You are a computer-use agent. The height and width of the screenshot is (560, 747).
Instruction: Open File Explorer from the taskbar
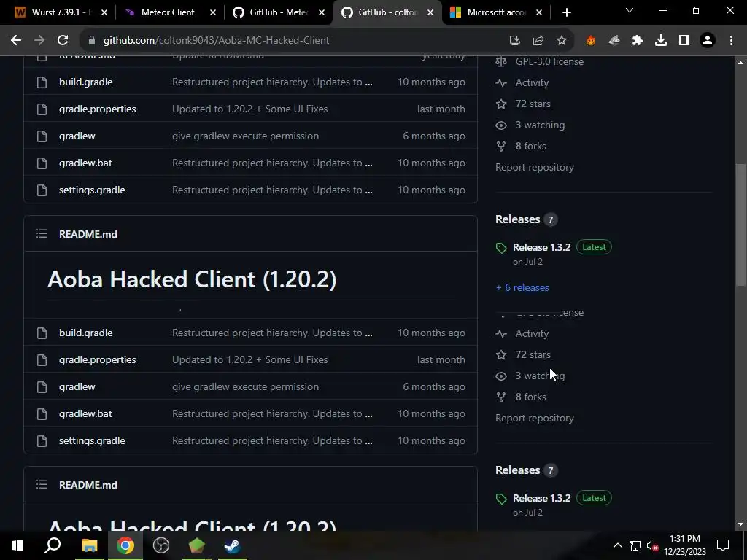(89, 545)
